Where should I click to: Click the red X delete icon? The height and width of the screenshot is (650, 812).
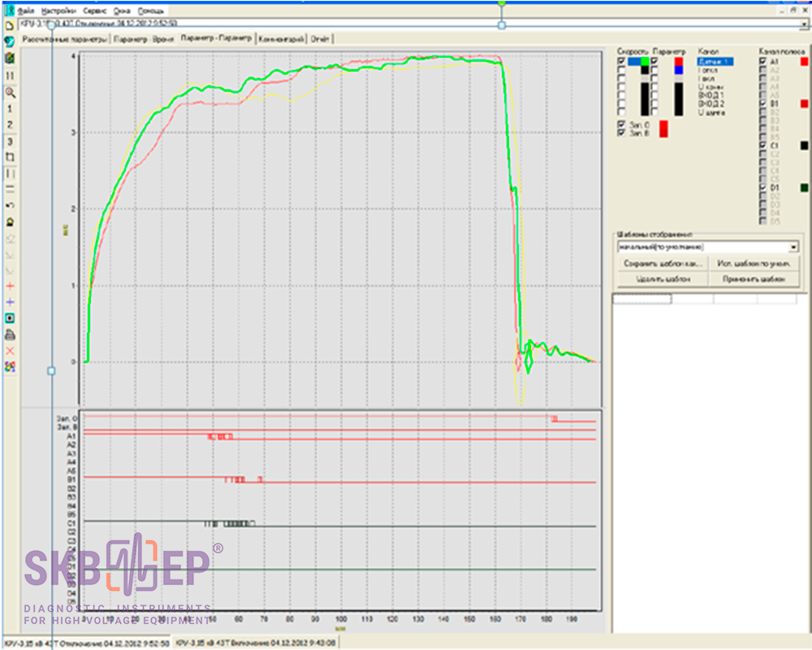pyautogui.click(x=10, y=351)
